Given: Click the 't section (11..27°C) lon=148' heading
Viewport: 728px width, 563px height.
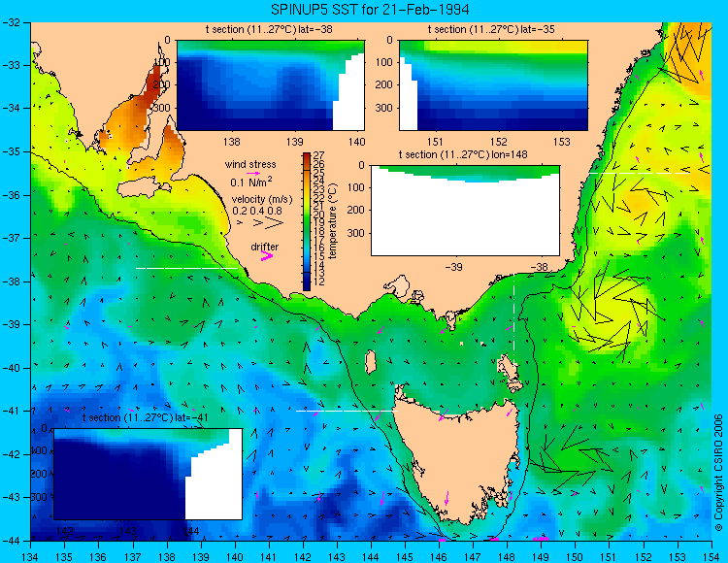Looking at the screenshot, I should pyautogui.click(x=463, y=154).
